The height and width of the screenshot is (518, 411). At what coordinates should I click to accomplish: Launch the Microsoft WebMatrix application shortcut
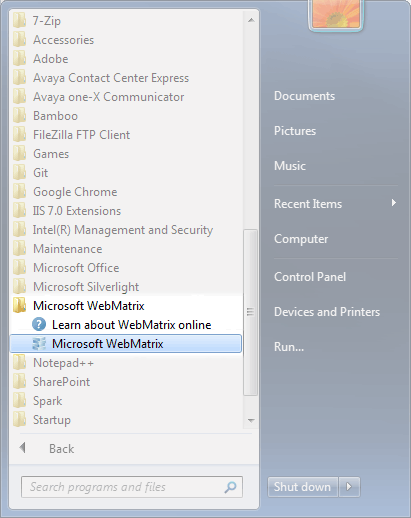click(x=125, y=344)
